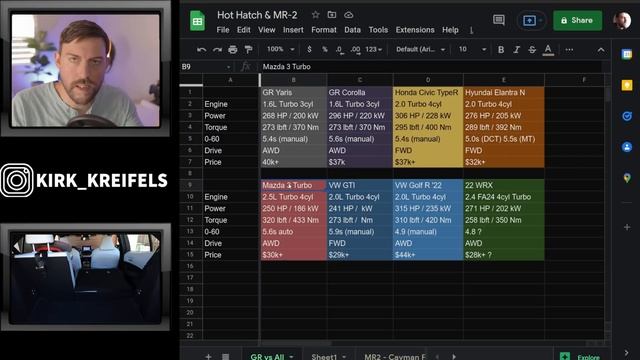Select the Honda Civic TypeR cell
Image resolution: width=640 pixels, height=360 pixels.
pyautogui.click(x=428, y=93)
